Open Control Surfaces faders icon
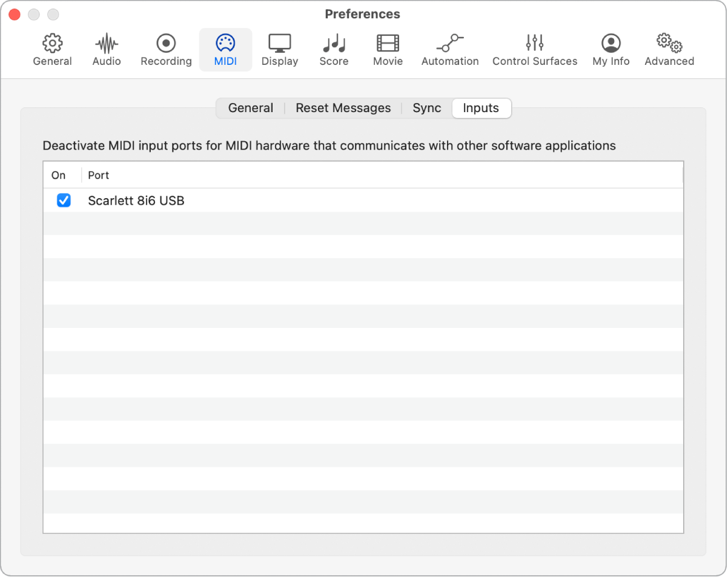 (x=535, y=44)
